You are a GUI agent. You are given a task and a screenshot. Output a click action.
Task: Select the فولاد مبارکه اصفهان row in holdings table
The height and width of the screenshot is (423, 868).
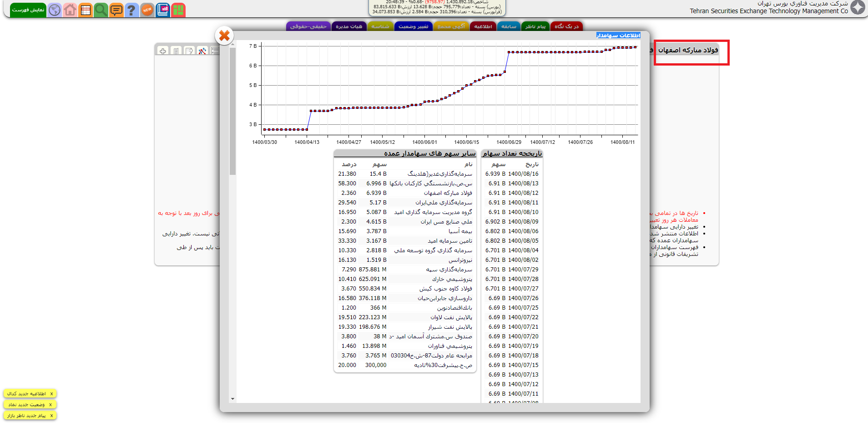(405, 193)
